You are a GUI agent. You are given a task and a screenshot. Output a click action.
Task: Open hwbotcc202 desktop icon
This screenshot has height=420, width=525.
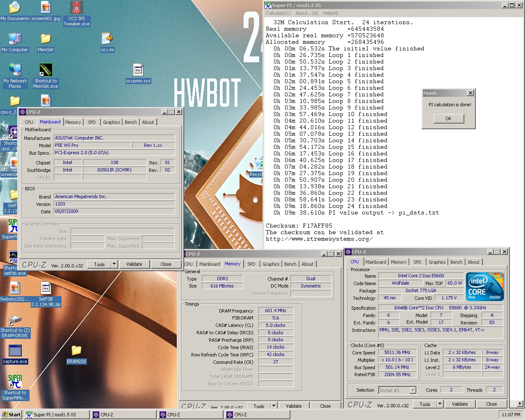pyautogui.click(x=15, y=292)
